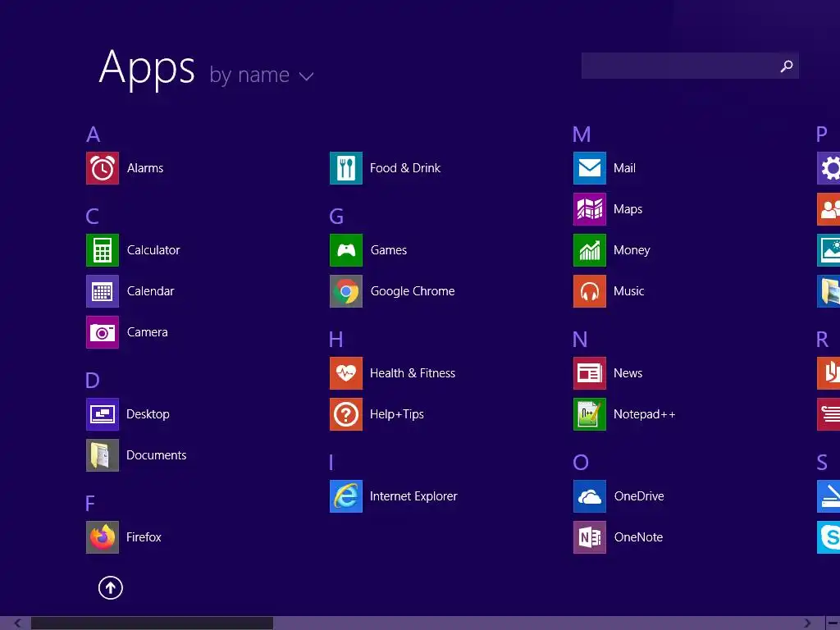Open the Music headphones icon
Viewport: 840px width, 630px height.
tap(590, 291)
